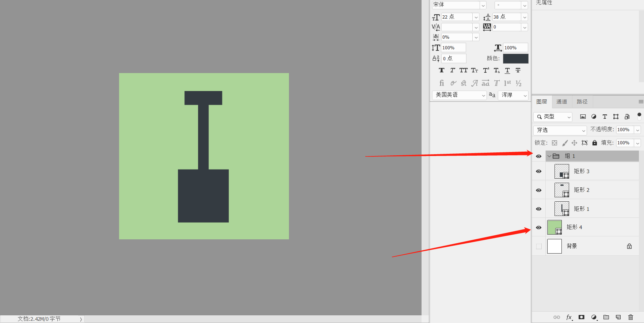Lock image pixels with brush icon

pyautogui.click(x=565, y=143)
